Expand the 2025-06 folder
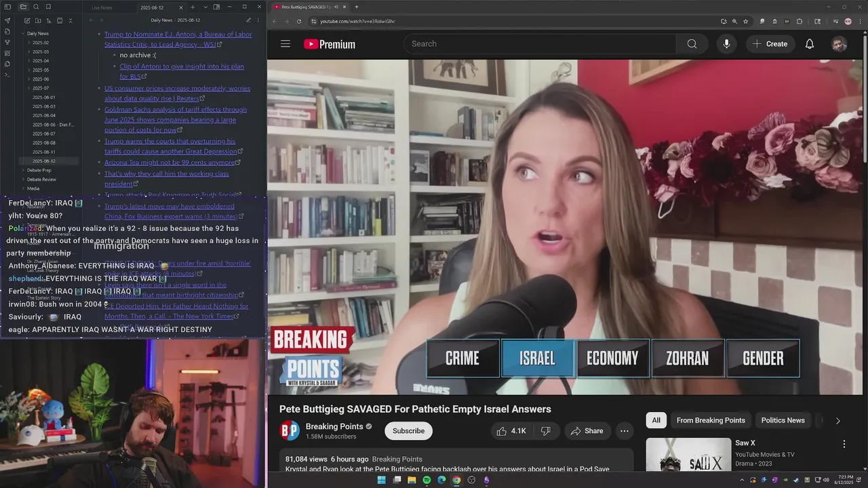The width and height of the screenshot is (868, 488). tap(28, 79)
